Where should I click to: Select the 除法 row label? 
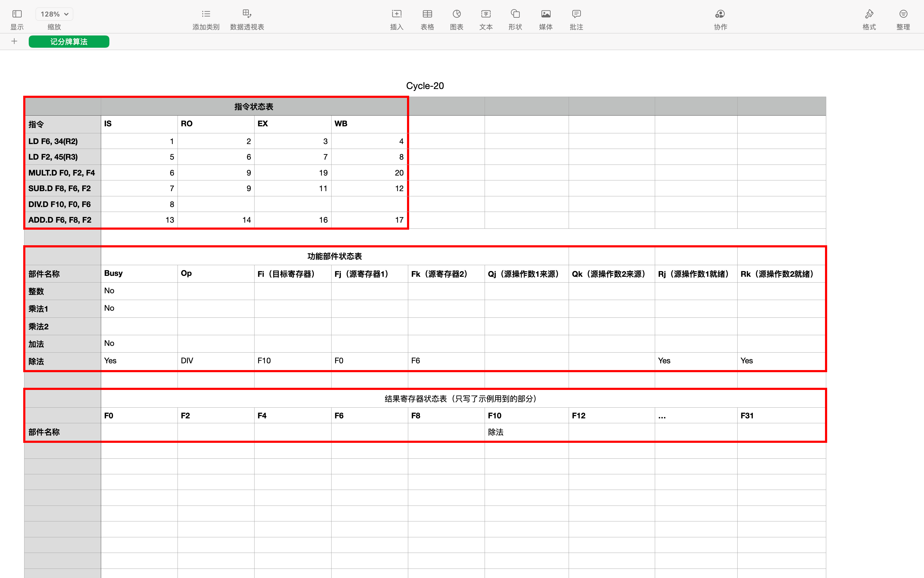63,361
